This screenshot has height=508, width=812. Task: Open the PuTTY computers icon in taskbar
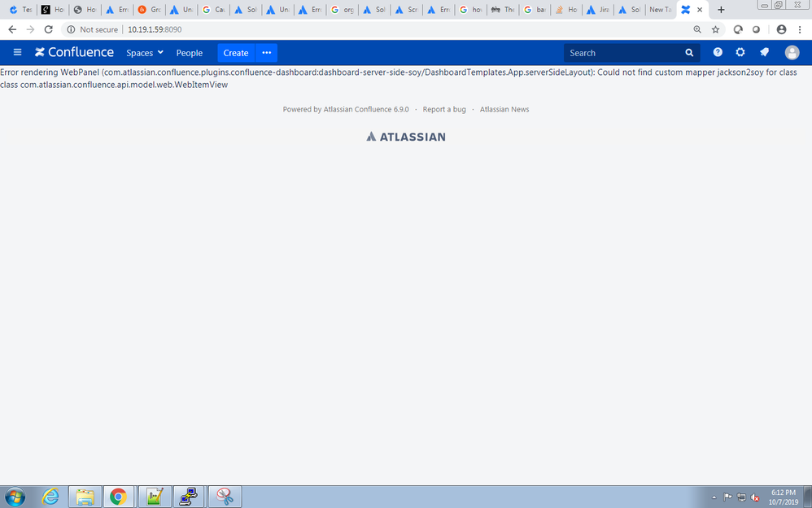pos(189,497)
